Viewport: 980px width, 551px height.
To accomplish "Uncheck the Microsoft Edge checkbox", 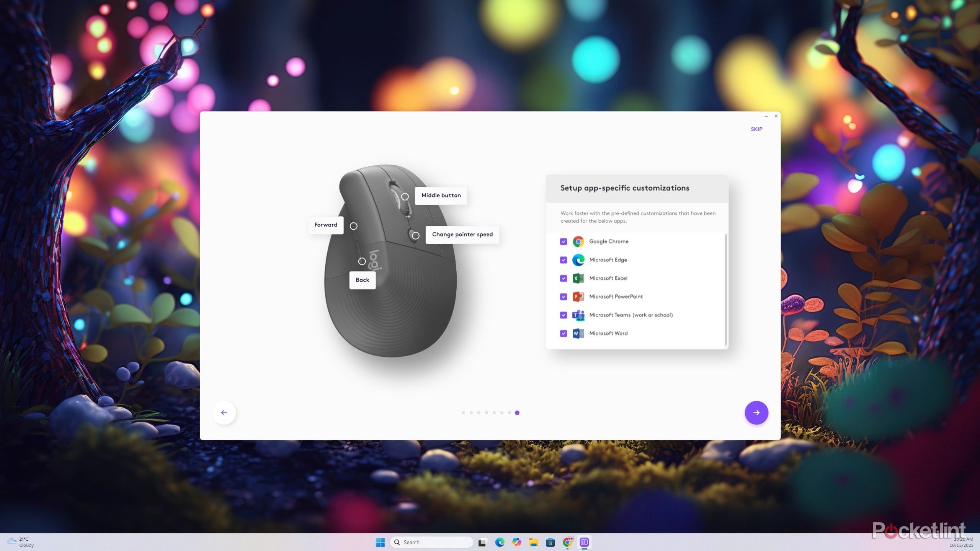I will [x=563, y=260].
